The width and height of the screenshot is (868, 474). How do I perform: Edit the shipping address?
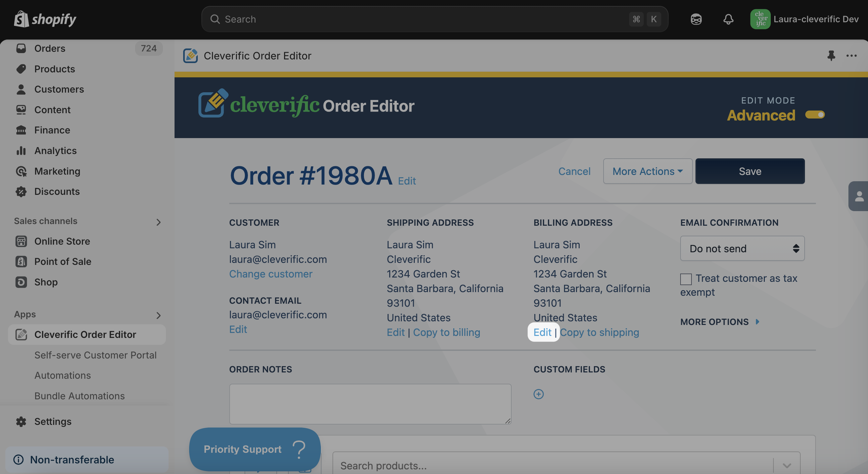(x=396, y=332)
